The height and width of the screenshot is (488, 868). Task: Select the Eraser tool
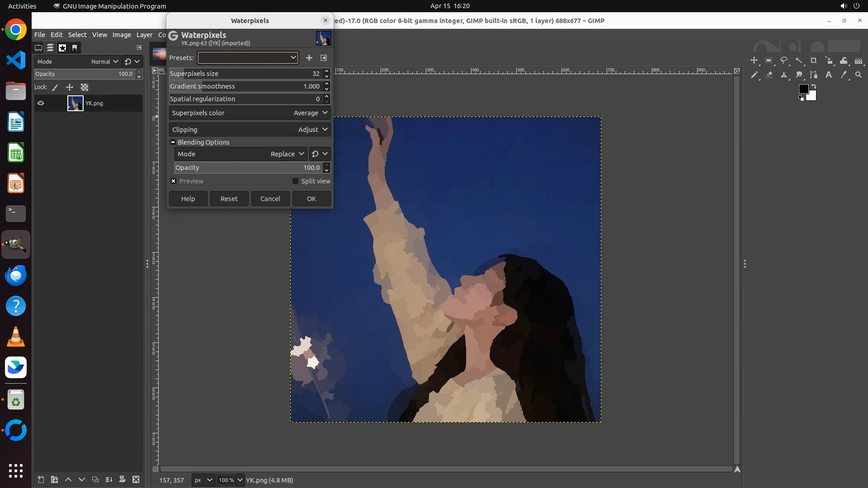pyautogui.click(x=769, y=75)
